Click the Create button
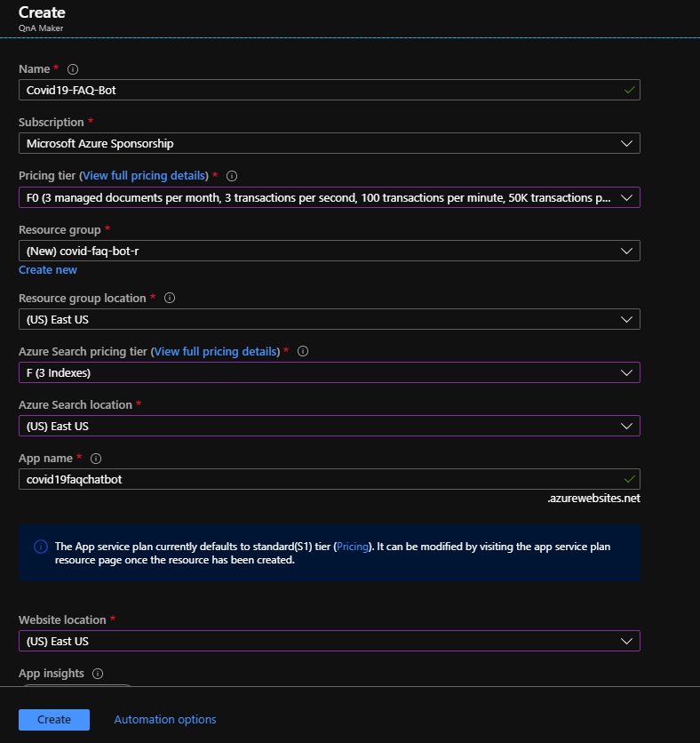The image size is (700, 743). click(54, 719)
